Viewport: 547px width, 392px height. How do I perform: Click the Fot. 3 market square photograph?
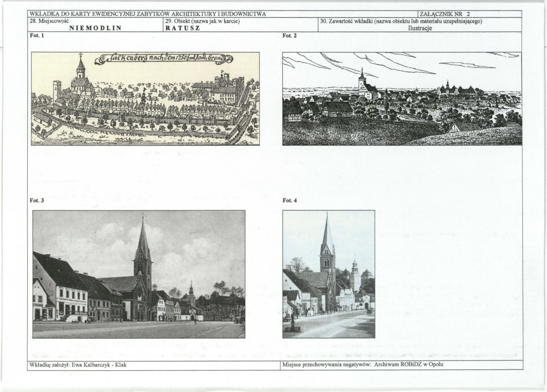tap(139, 274)
